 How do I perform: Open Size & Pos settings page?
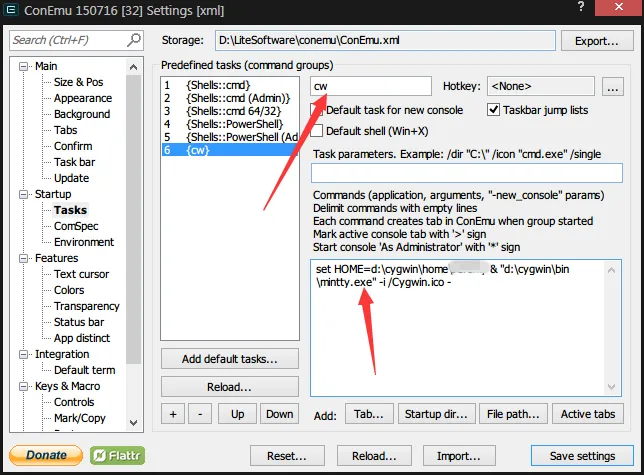78,82
